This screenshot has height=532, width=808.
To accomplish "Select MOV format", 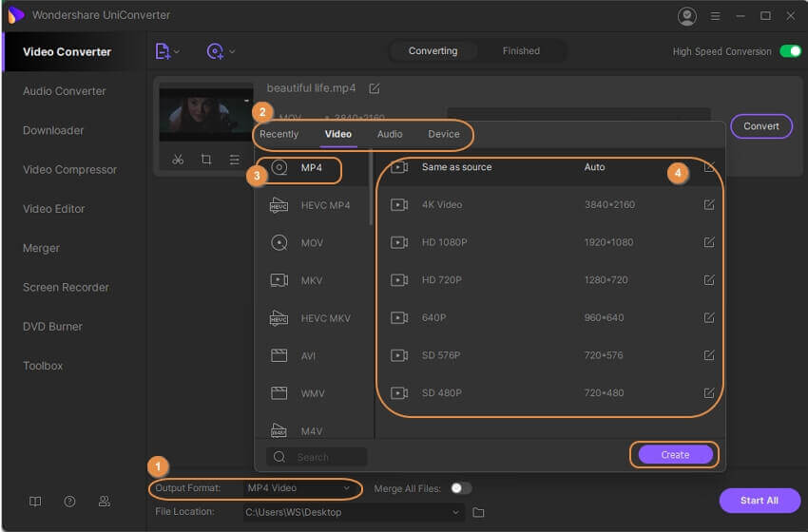I will click(x=313, y=243).
